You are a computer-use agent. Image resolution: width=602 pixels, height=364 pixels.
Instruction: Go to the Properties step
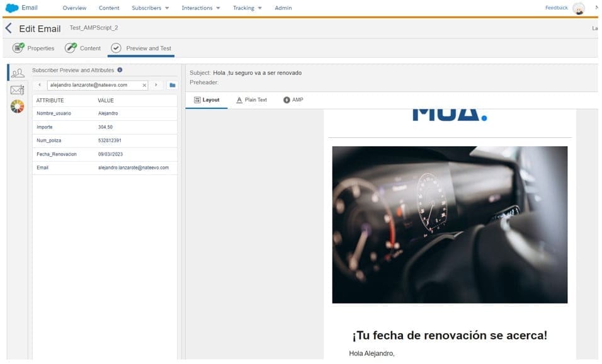tap(33, 48)
